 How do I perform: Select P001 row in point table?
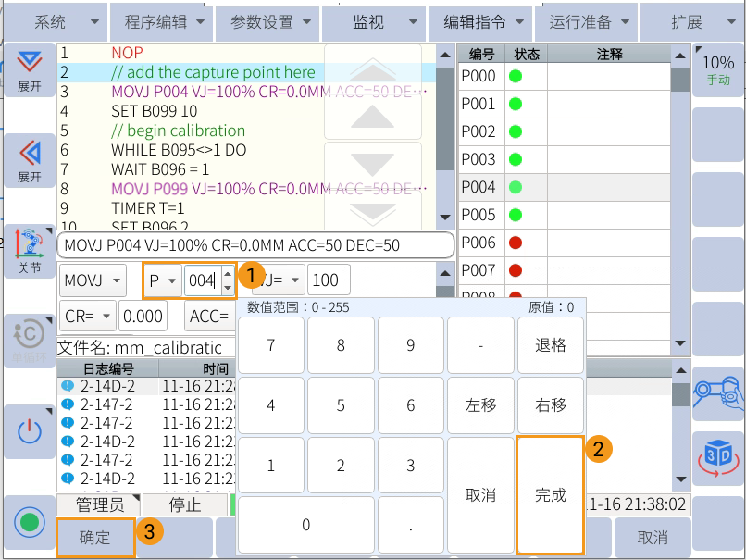coord(565,104)
